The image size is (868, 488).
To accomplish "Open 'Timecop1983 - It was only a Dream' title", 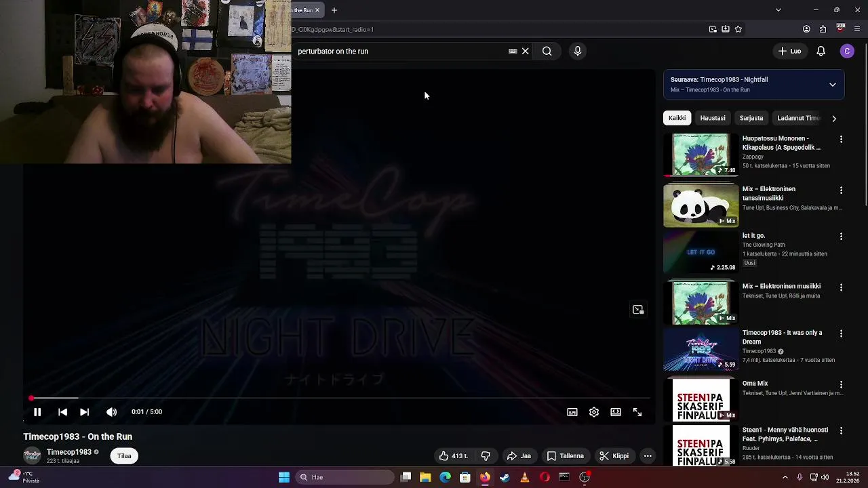I will click(x=782, y=337).
